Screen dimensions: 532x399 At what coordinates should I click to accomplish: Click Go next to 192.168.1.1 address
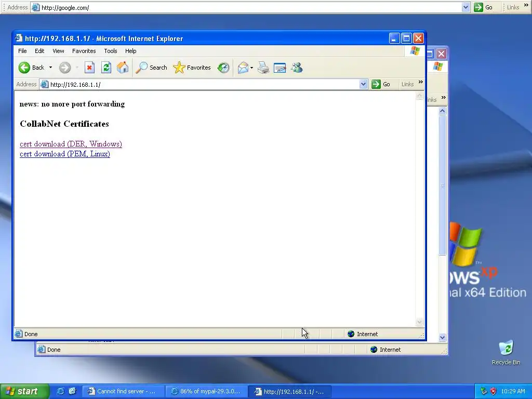(381, 84)
